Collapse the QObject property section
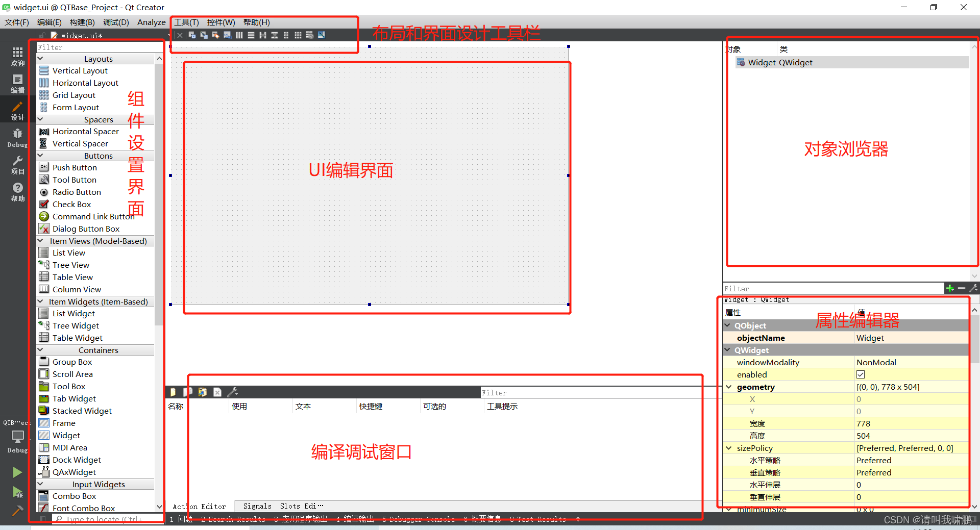This screenshot has width=980, height=530. pos(727,325)
